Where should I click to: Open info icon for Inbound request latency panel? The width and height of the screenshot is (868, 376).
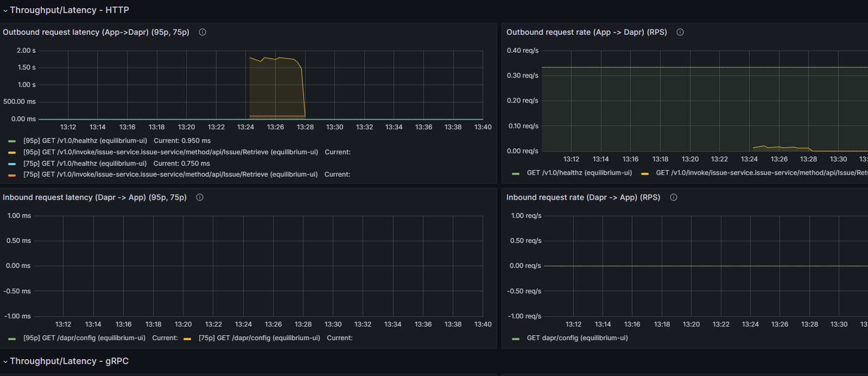(x=200, y=197)
